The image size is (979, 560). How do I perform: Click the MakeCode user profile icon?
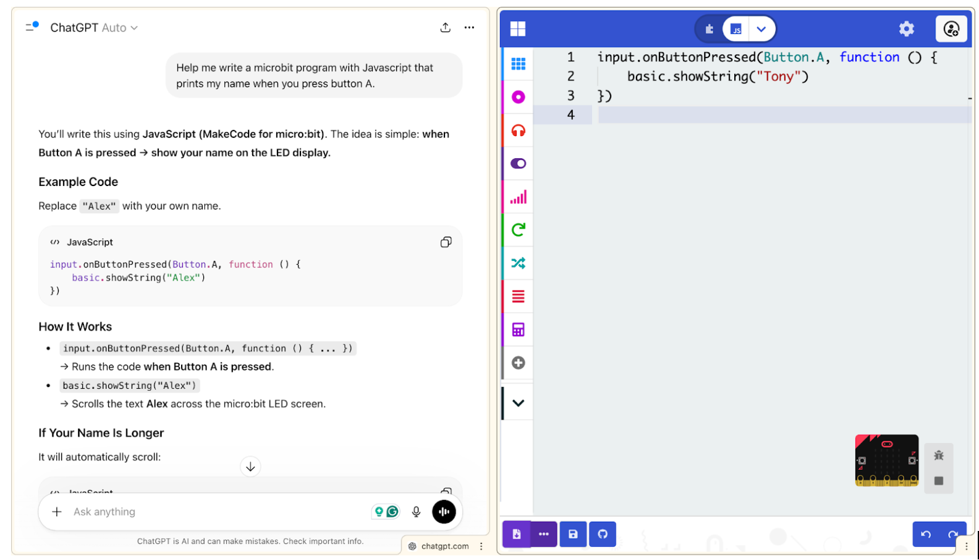click(951, 28)
